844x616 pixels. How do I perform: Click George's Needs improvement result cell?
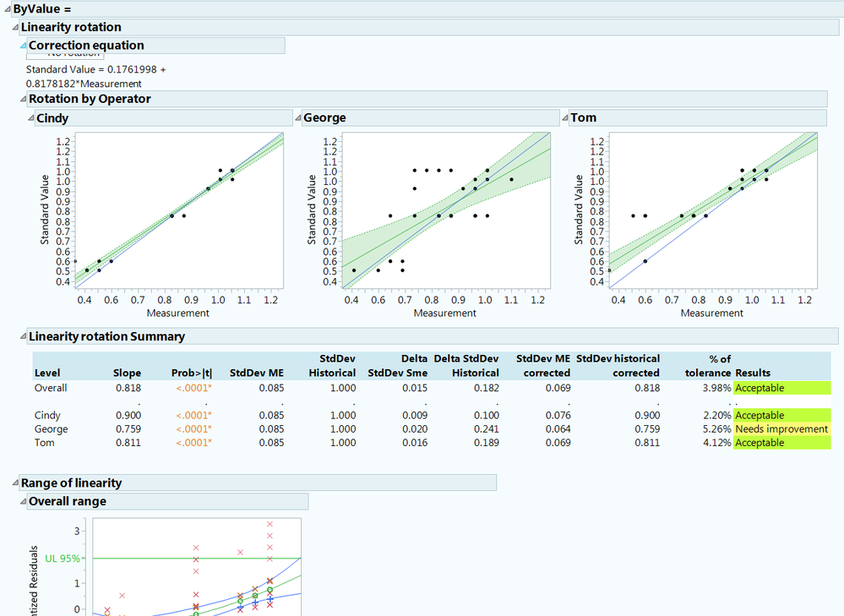click(781, 429)
